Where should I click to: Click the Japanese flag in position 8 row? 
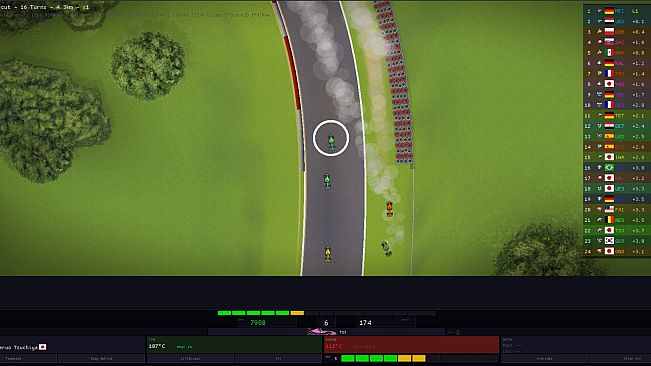pos(609,84)
